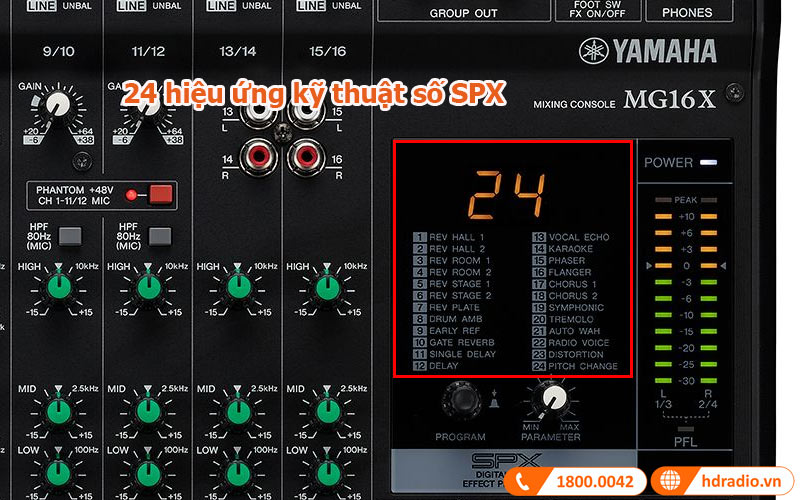This screenshot has width=800, height=500.
Task: Select effect 22 RADIO VOICE
Action: 571,343
